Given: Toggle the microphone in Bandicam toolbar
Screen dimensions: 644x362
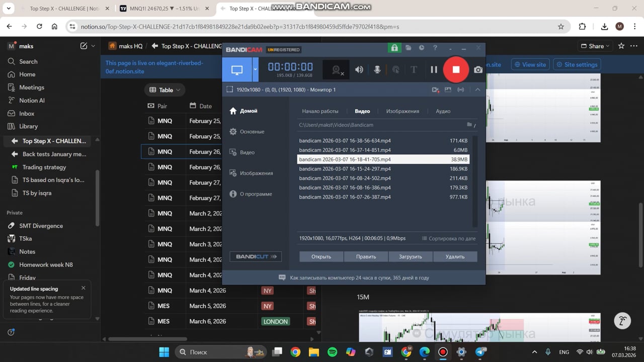Looking at the screenshot, I should [377, 70].
